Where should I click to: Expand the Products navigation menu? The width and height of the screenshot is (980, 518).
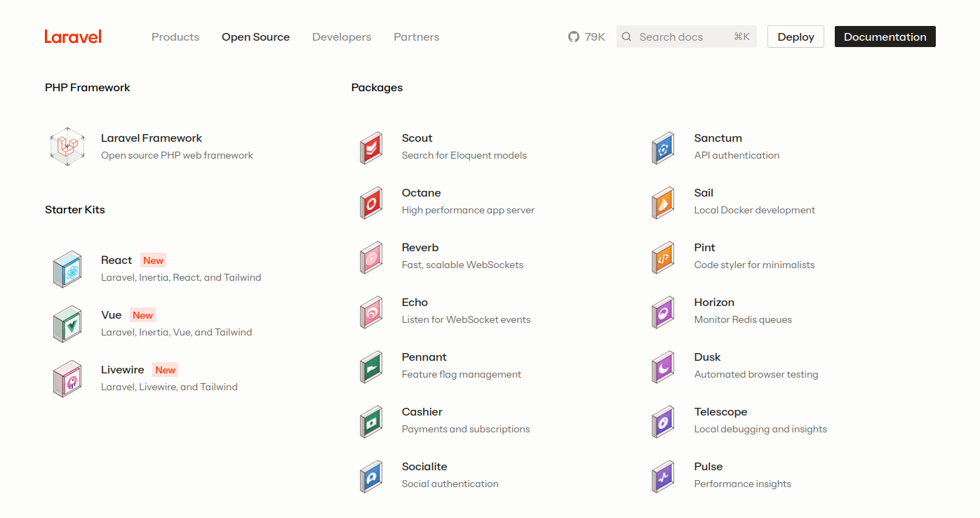[x=175, y=37]
